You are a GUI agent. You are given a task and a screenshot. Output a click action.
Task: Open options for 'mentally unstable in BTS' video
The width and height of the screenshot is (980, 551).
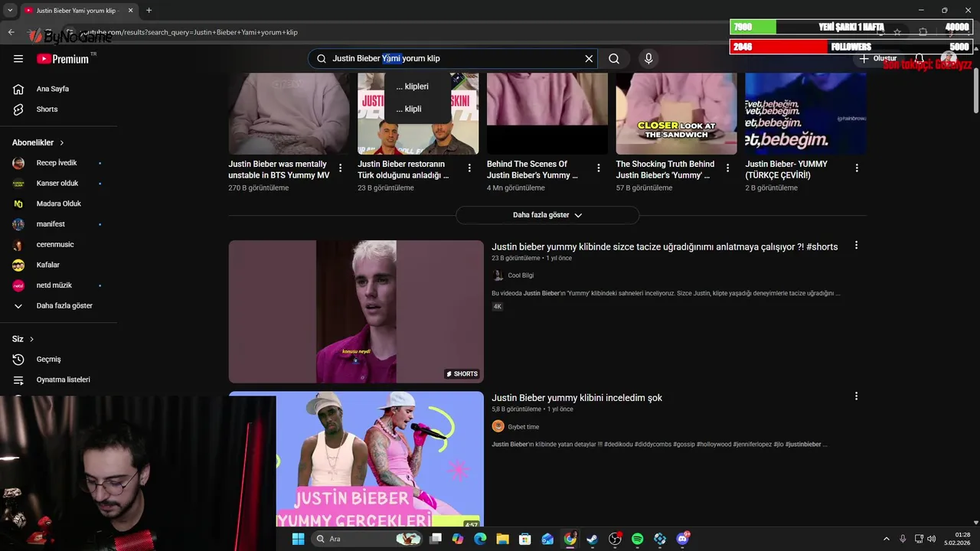click(341, 168)
